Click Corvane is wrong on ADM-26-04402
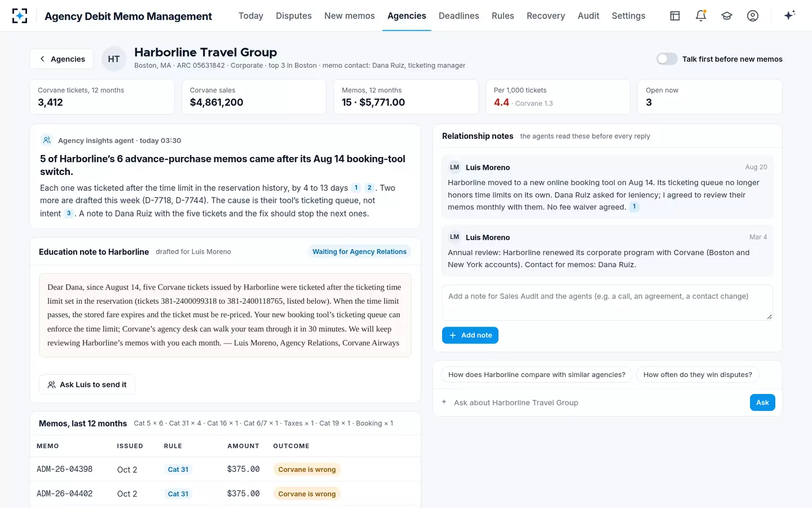The width and height of the screenshot is (812, 508). coord(307,494)
